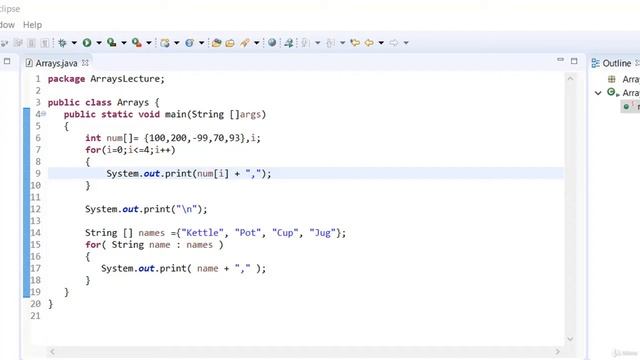Click 'public class Arrays {' line

click(x=103, y=102)
